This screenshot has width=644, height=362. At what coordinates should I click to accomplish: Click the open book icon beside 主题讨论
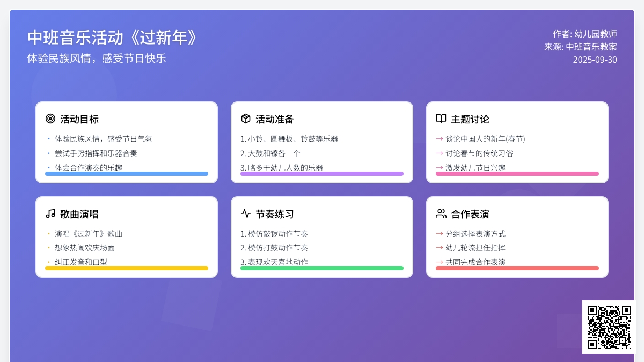pos(441,119)
